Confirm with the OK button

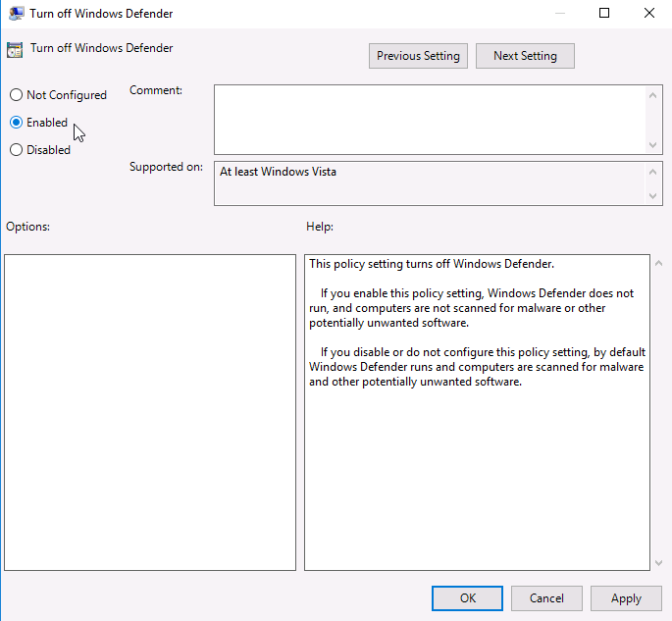point(467,598)
